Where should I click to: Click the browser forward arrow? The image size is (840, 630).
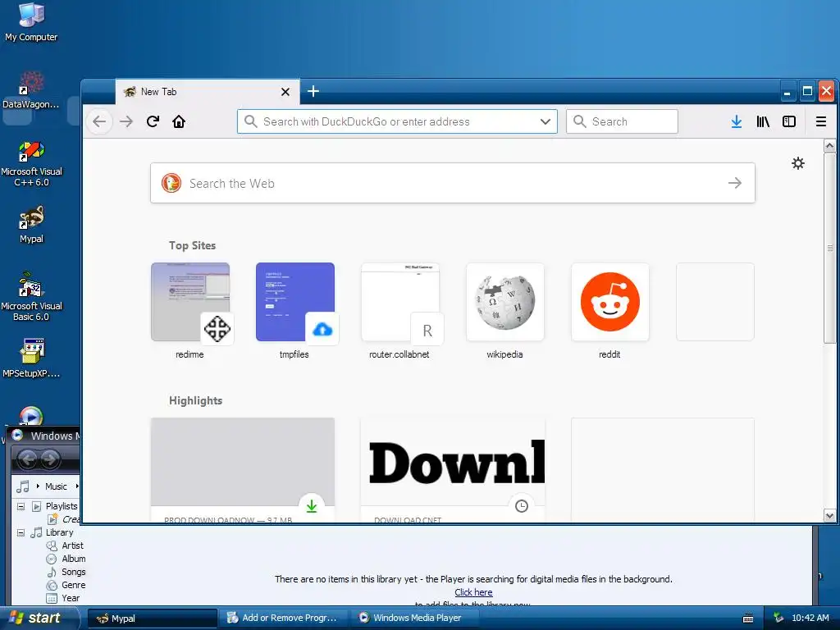point(126,121)
